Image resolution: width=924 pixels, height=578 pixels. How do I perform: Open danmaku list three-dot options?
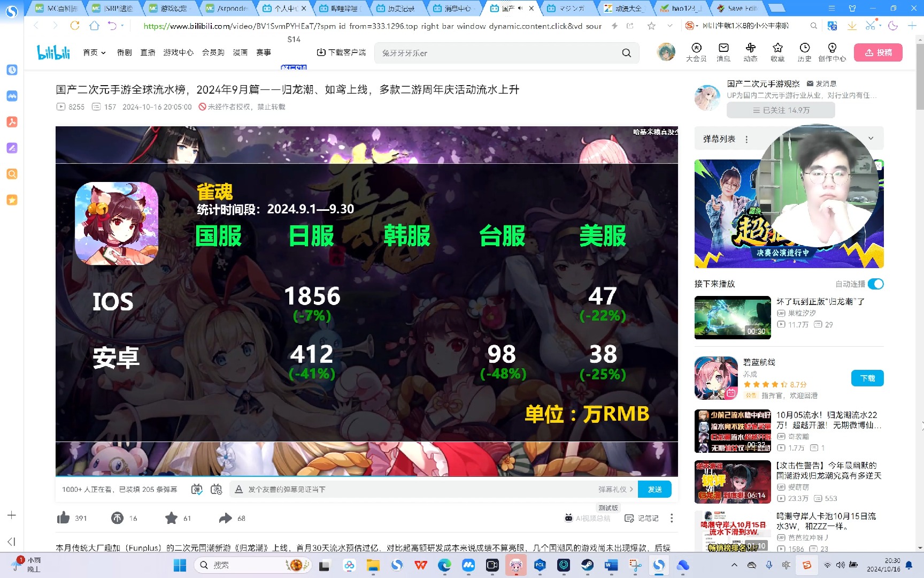point(746,139)
